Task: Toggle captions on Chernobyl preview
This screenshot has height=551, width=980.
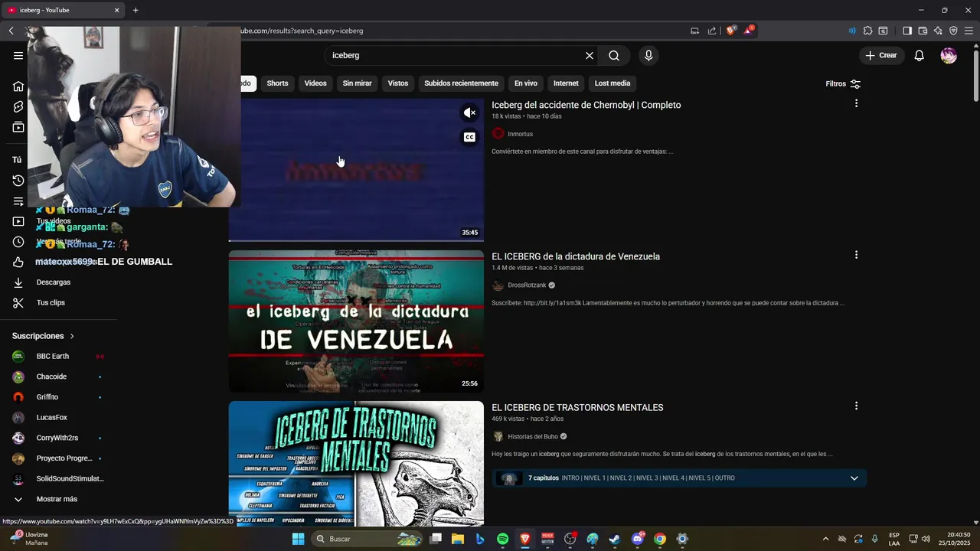Action: 469,137
